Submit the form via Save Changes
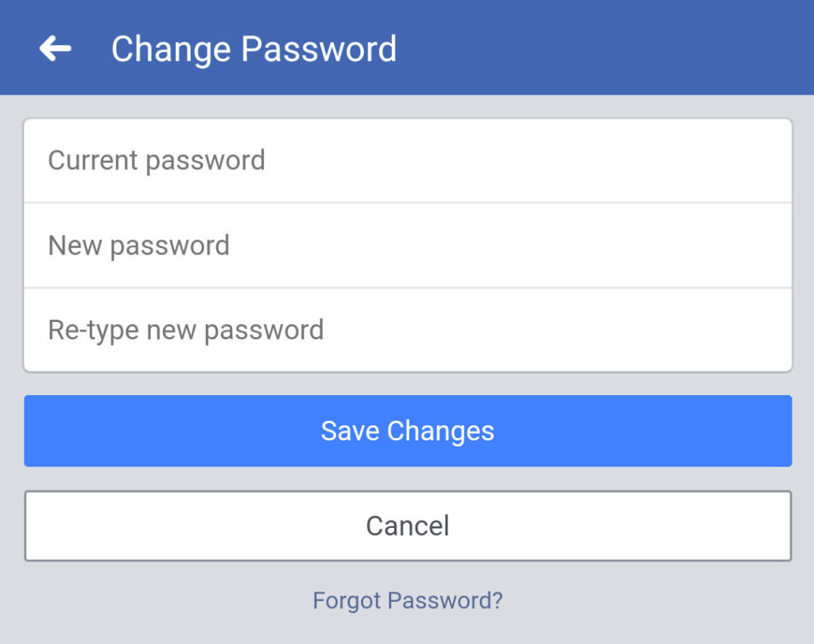The width and height of the screenshot is (814, 644). pos(408,431)
